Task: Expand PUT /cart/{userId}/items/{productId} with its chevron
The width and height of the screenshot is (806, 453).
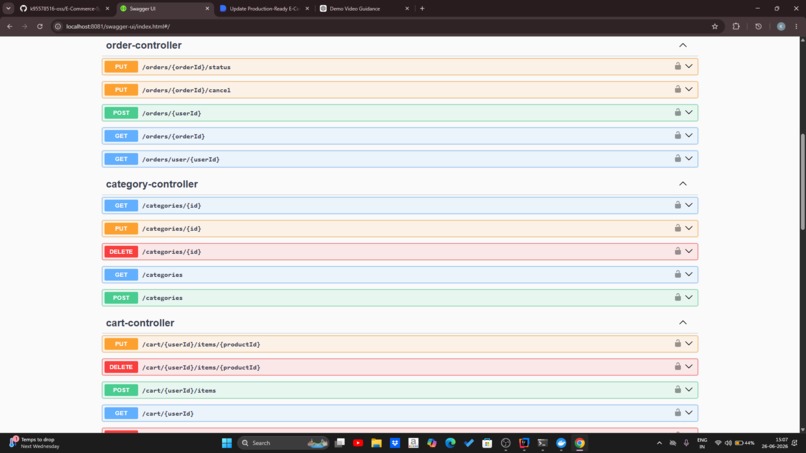Action: tap(689, 344)
